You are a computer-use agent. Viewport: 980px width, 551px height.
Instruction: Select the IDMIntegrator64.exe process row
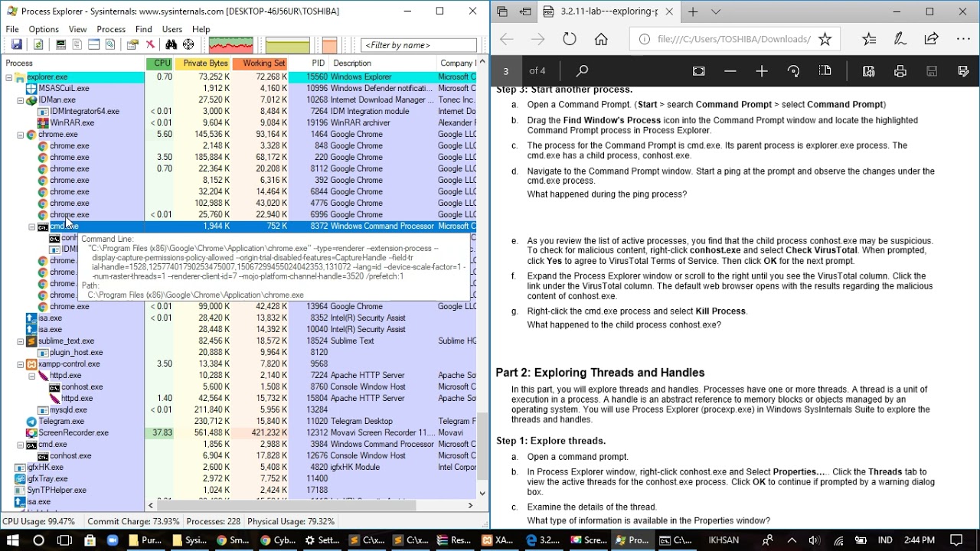pos(239,112)
